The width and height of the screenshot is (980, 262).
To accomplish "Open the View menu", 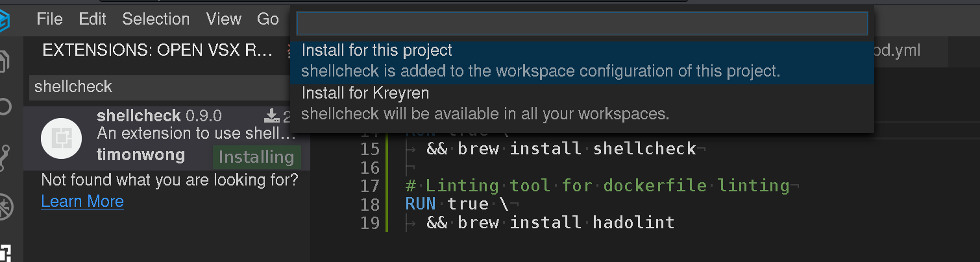I will coord(224,19).
